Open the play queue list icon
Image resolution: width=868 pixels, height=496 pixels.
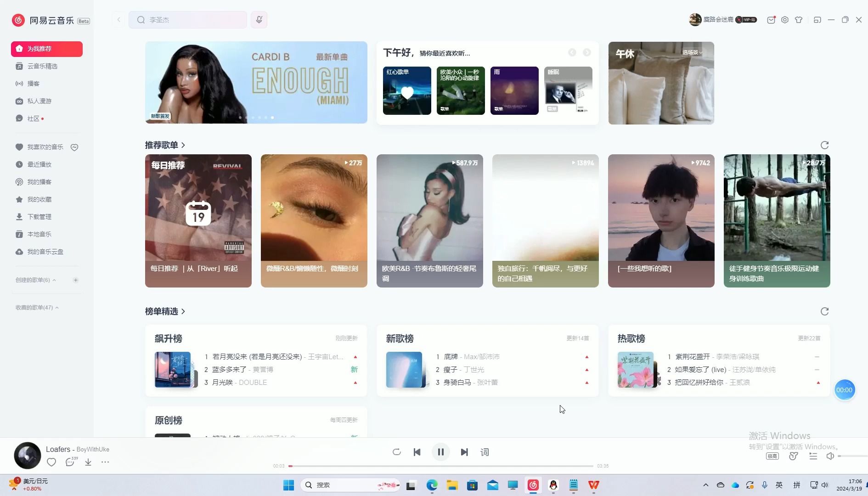pos(813,456)
